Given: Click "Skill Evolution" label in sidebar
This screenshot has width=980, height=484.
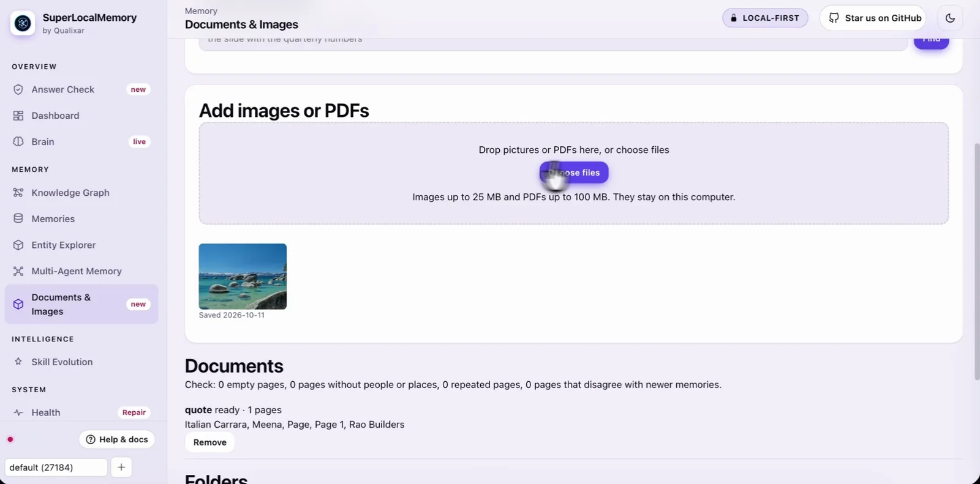Looking at the screenshot, I should [62, 362].
